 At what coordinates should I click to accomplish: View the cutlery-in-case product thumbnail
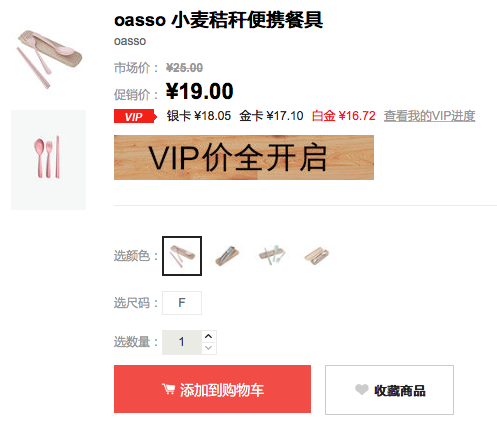point(49,58)
